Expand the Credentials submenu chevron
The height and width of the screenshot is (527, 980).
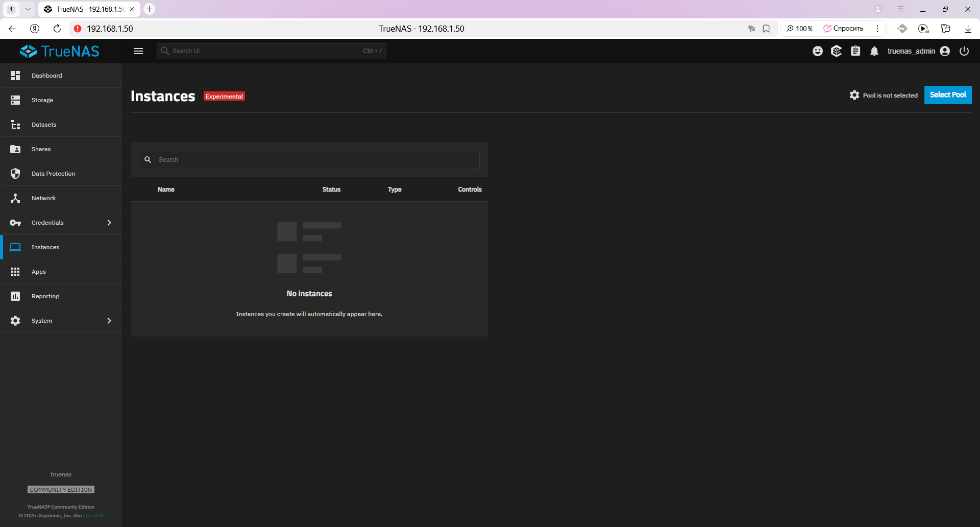(109, 223)
